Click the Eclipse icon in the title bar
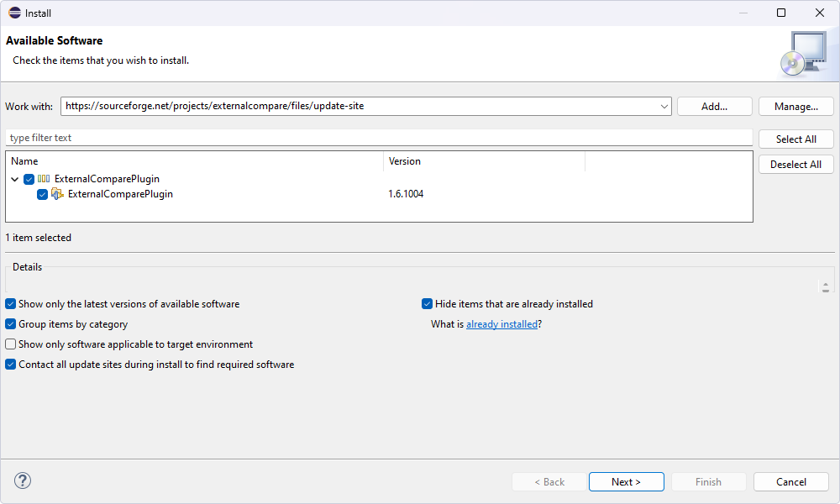This screenshot has height=504, width=840. [14, 13]
